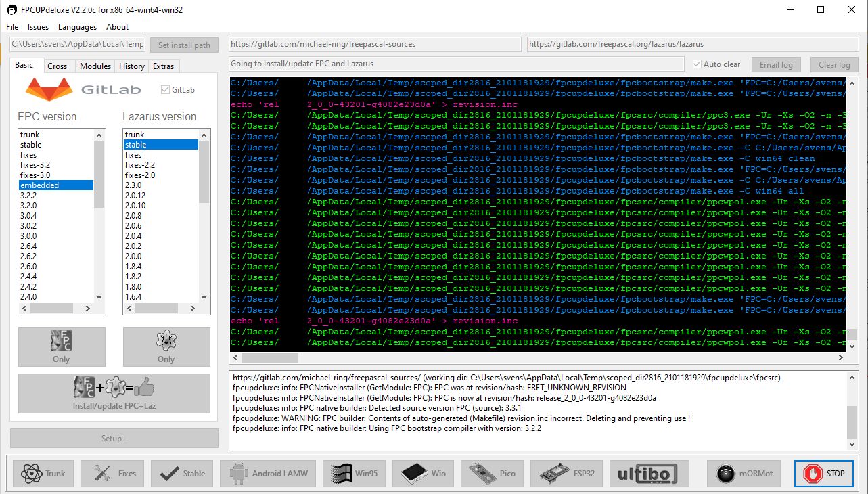The image size is (868, 494).
Task: Click FPC version list scroll up arrow
Action: tap(99, 134)
